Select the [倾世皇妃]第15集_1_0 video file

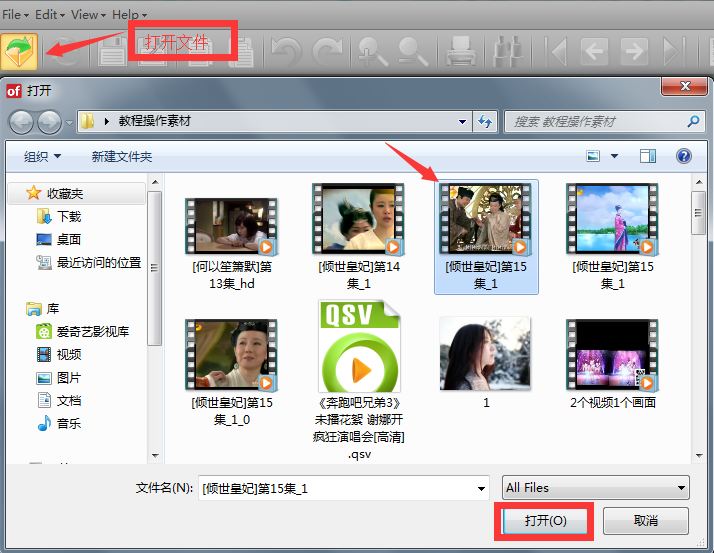232,371
